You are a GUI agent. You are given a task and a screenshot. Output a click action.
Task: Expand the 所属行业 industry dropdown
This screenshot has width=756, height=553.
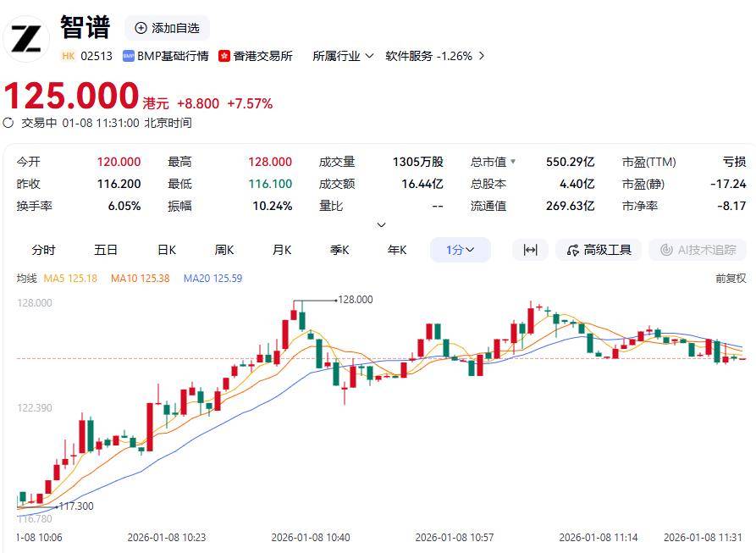[x=343, y=56]
